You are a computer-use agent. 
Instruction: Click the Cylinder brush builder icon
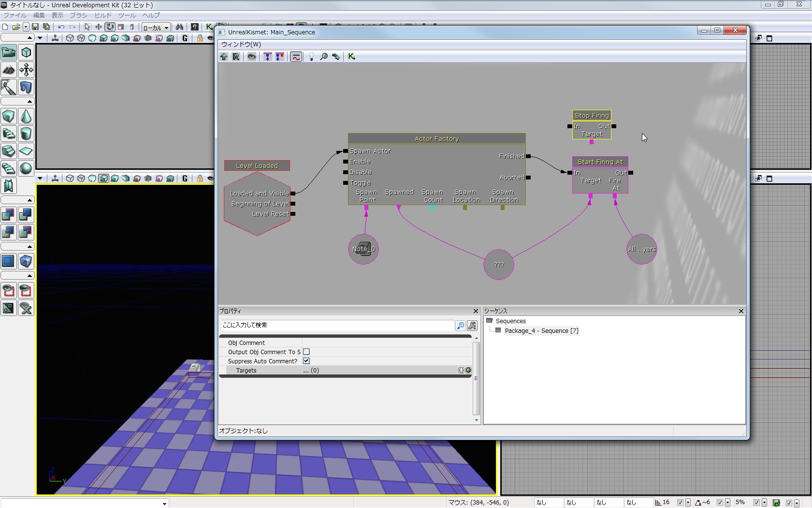pyautogui.click(x=26, y=134)
